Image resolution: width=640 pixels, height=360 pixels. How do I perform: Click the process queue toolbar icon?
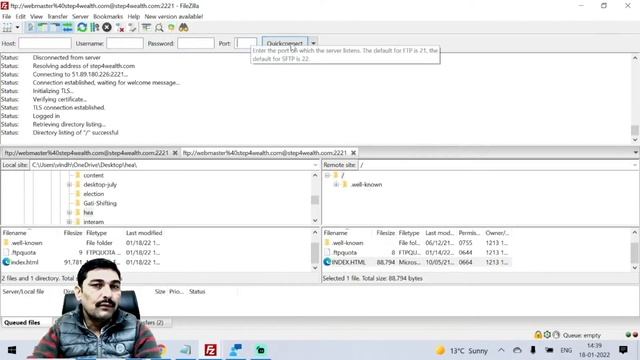pyautogui.click(x=95, y=27)
